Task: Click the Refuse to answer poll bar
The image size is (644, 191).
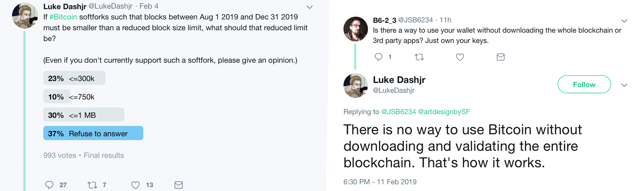Action: click(93, 133)
